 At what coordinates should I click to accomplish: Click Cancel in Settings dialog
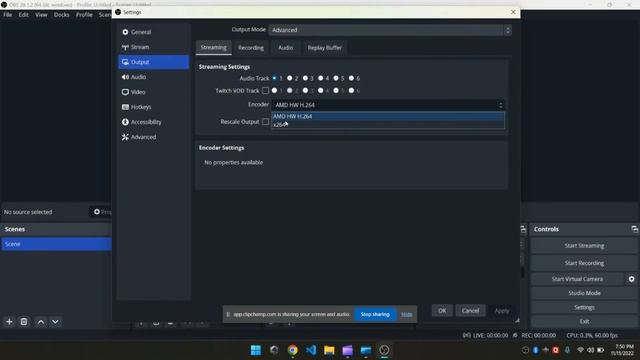[470, 311]
